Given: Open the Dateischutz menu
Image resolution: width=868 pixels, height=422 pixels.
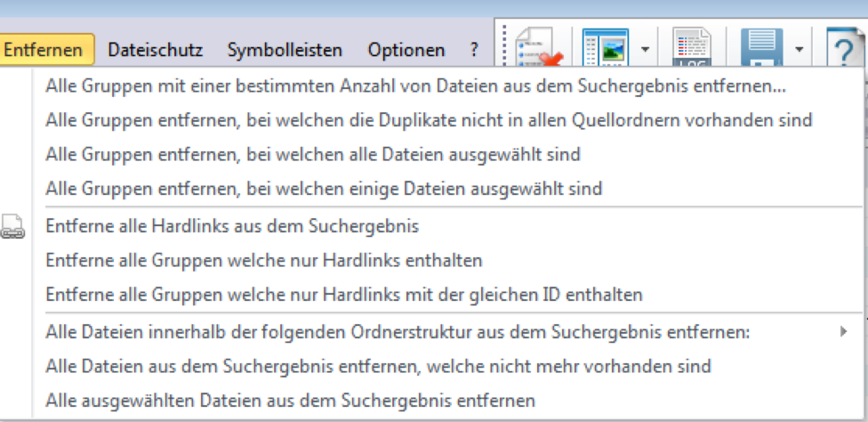Looking at the screenshot, I should tap(156, 50).
